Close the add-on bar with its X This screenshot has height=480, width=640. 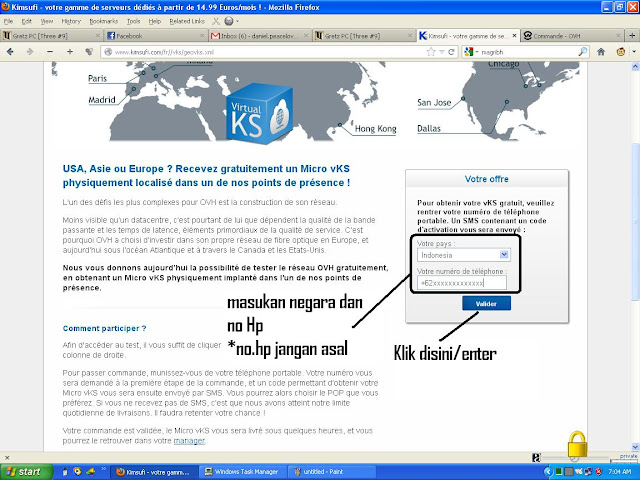7,458
